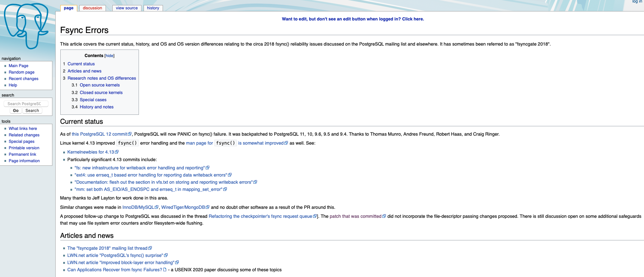Open Kernelnewbies for 4.13 link
Screen dimensions: 644x277
point(90,152)
